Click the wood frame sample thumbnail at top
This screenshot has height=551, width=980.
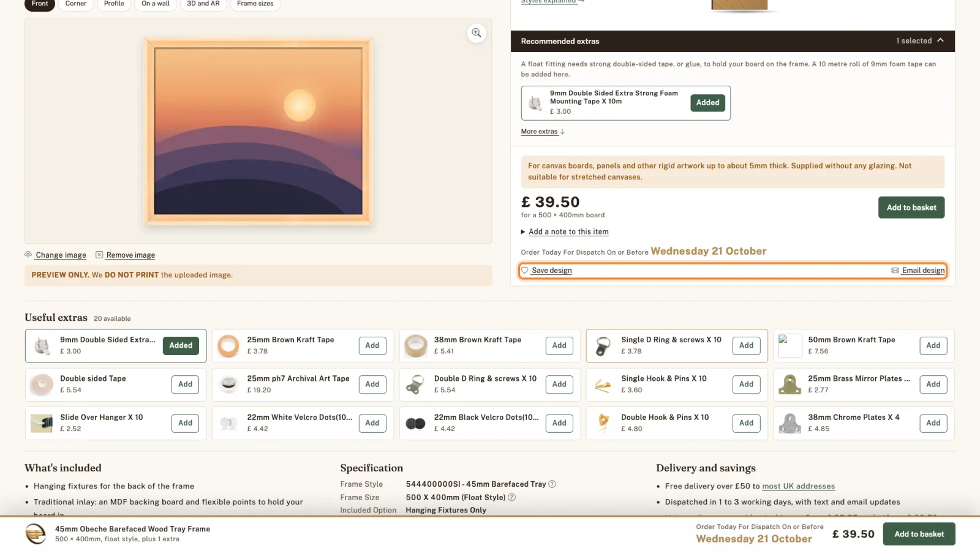pyautogui.click(x=739, y=5)
